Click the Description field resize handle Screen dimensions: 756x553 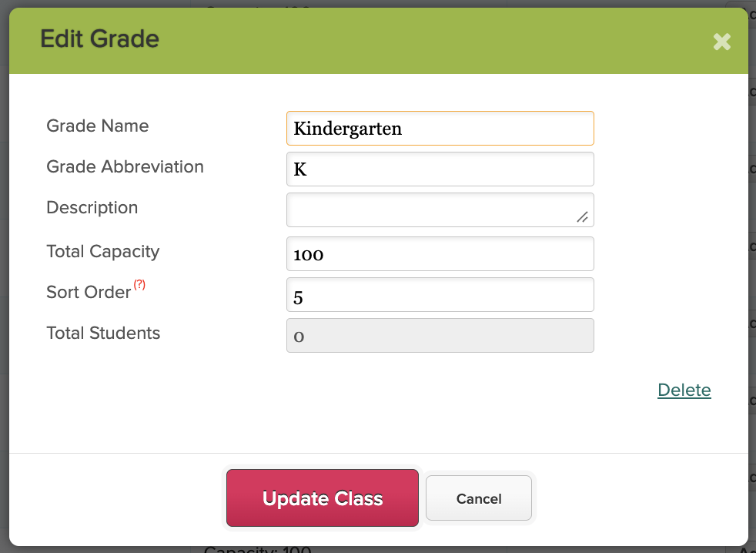point(583,217)
